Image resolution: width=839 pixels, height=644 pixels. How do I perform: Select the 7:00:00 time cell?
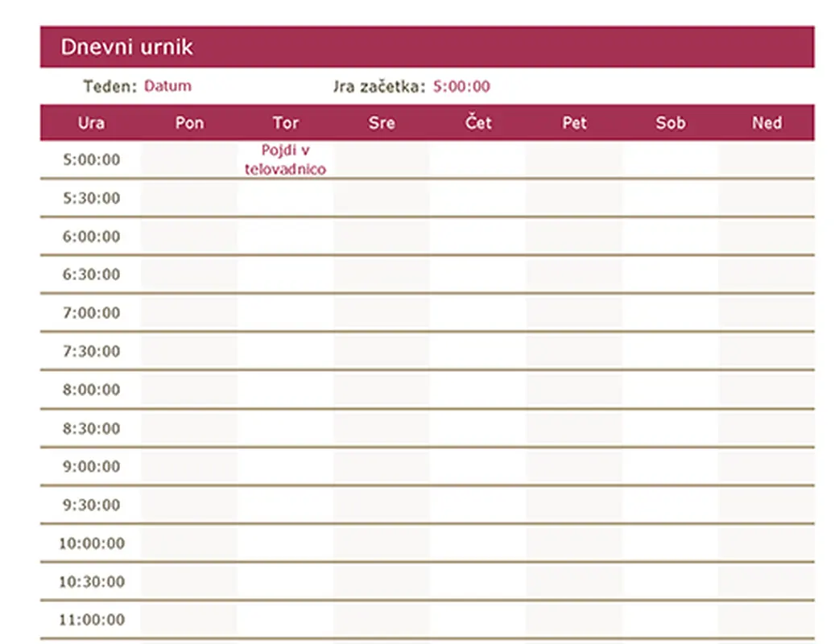91,313
